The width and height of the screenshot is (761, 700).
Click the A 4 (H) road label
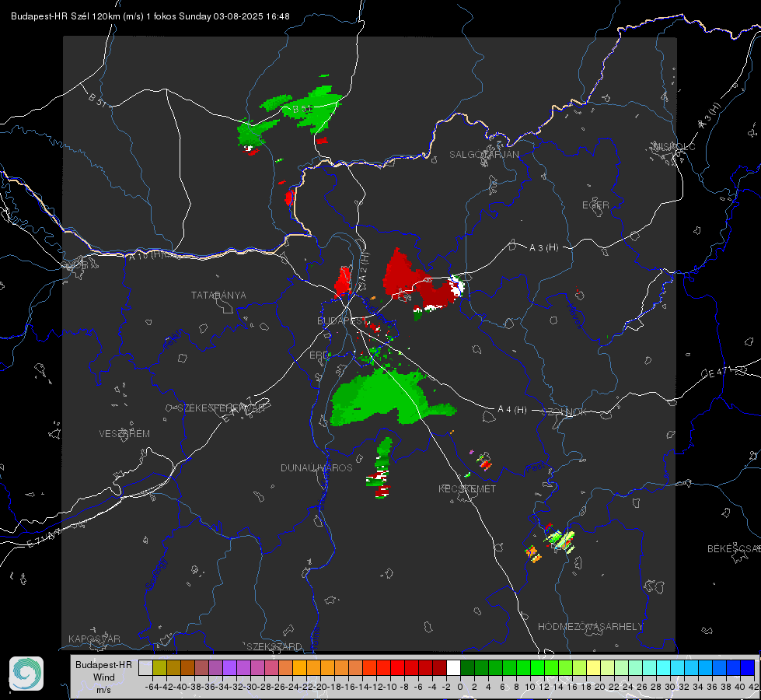click(512, 410)
